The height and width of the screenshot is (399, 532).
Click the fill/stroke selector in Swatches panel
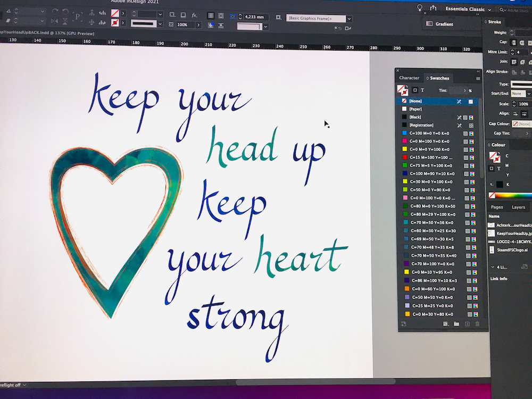tap(403, 90)
